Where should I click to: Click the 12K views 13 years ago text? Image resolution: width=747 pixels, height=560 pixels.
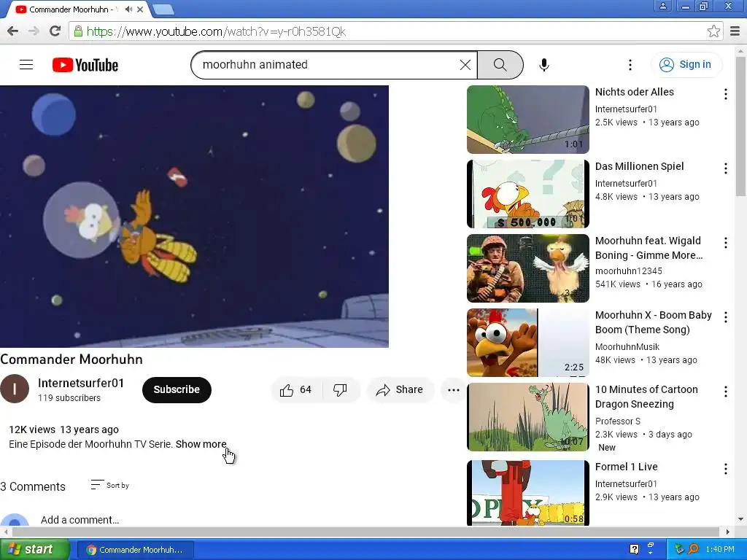click(x=64, y=429)
